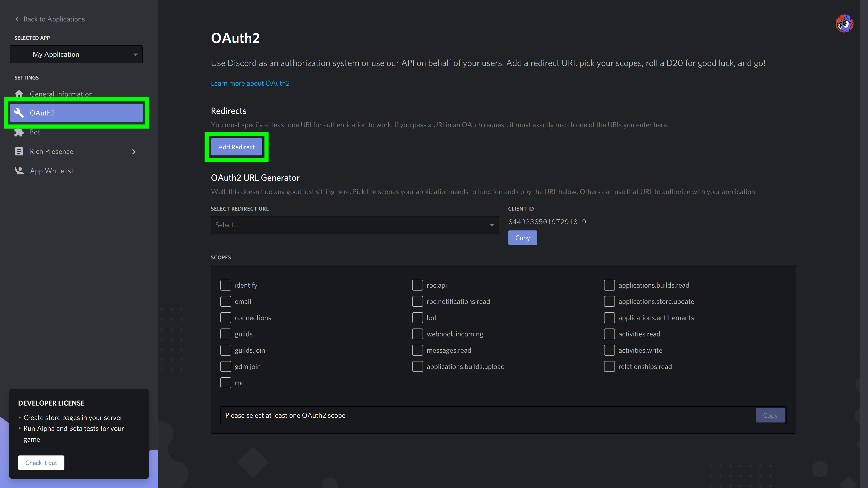Expand the Select Redirect URL dropdown

pos(354,225)
